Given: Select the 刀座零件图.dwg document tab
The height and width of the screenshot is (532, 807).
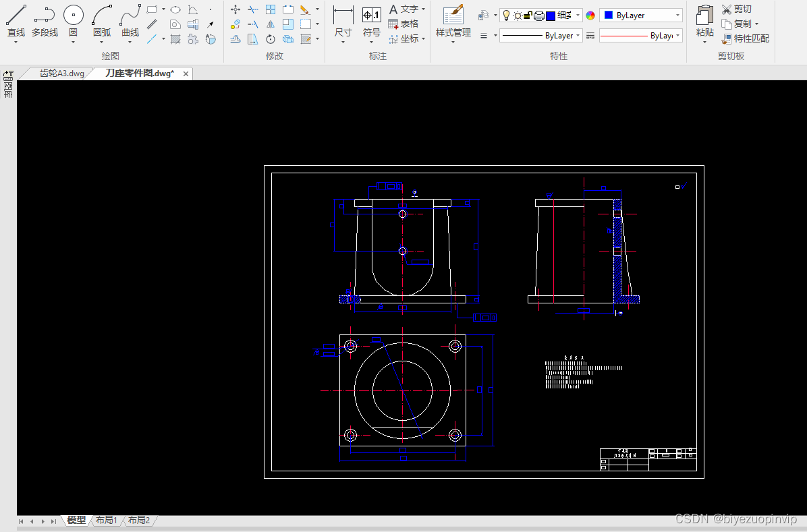Looking at the screenshot, I should (x=140, y=73).
